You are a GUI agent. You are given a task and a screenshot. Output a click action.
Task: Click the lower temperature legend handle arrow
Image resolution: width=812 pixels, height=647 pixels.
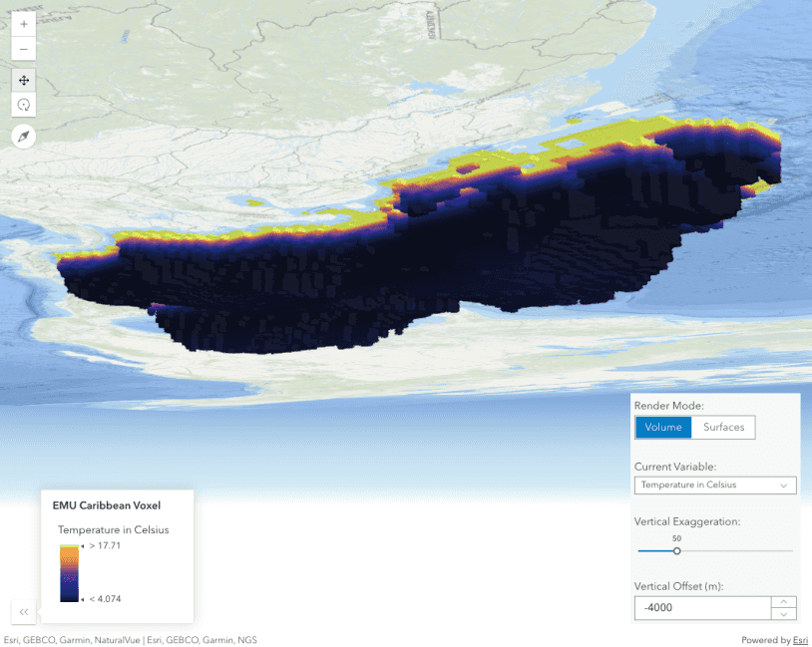coord(83,599)
